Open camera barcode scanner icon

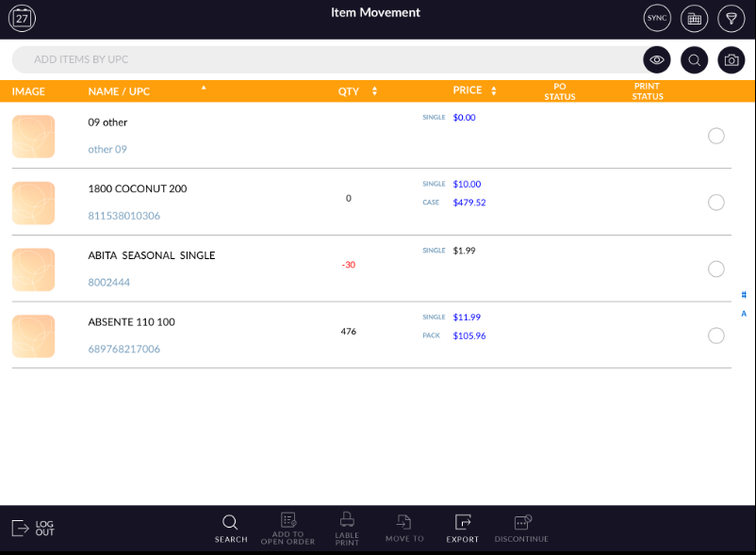[731, 60]
